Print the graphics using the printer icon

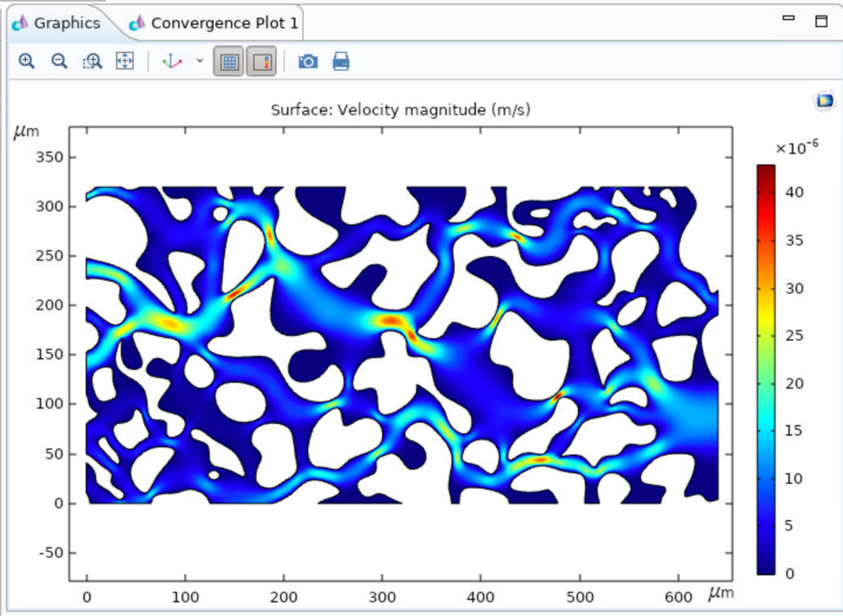[341, 61]
